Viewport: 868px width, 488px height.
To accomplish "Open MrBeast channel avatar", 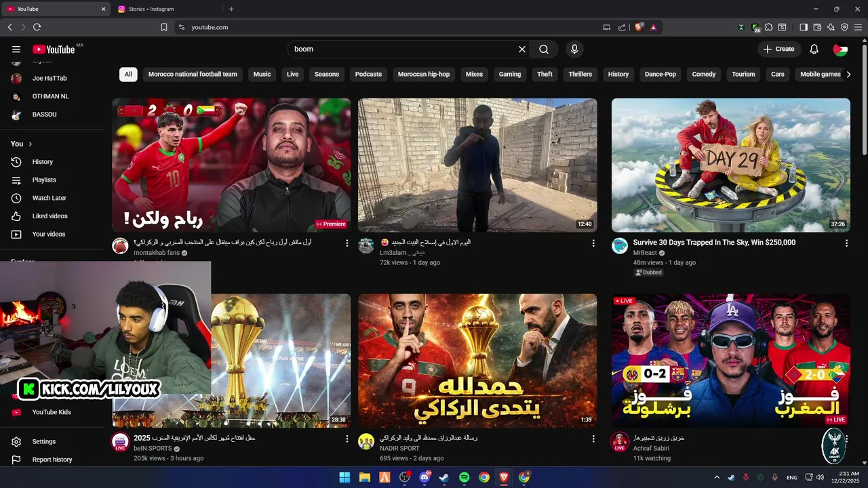I will tap(620, 246).
